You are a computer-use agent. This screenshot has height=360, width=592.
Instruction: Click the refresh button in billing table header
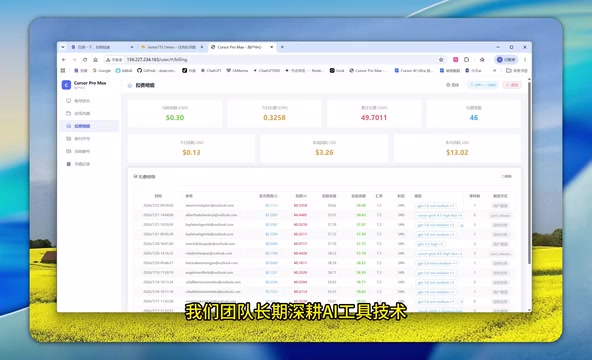(506, 176)
